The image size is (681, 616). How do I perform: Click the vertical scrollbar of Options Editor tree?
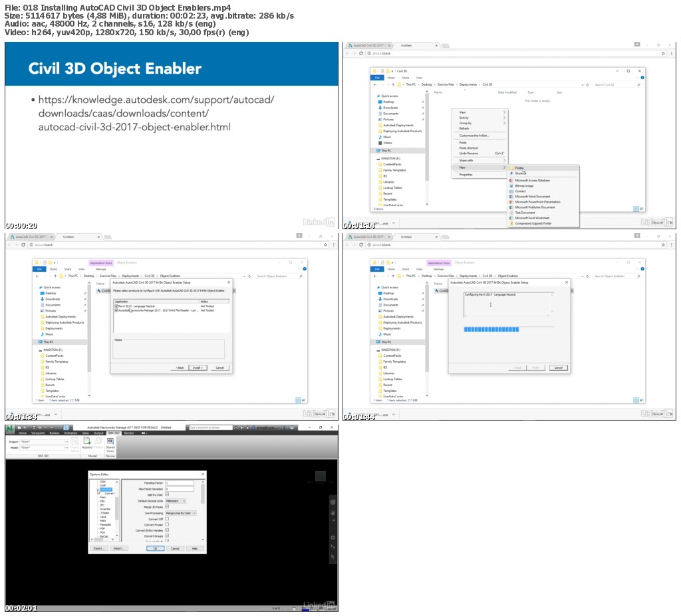click(x=117, y=509)
